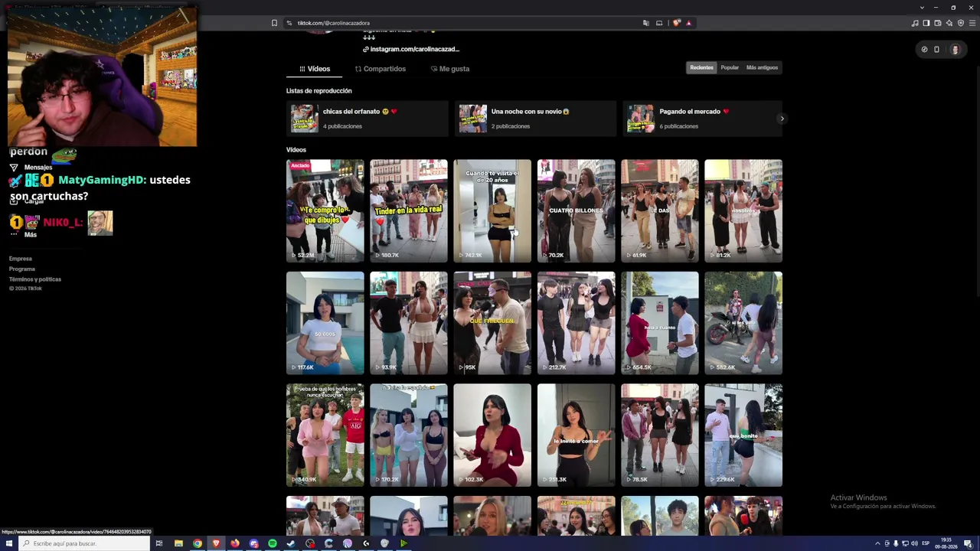Screen dimensions: 980x551
Task: Switch to the Compartidos tab
Action: pos(381,69)
